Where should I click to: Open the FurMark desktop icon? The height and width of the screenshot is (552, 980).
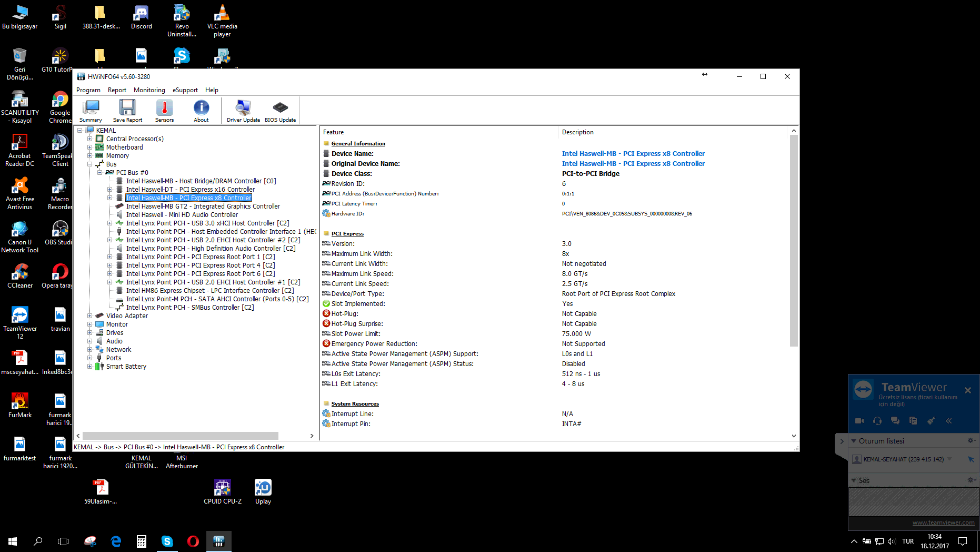pos(20,406)
